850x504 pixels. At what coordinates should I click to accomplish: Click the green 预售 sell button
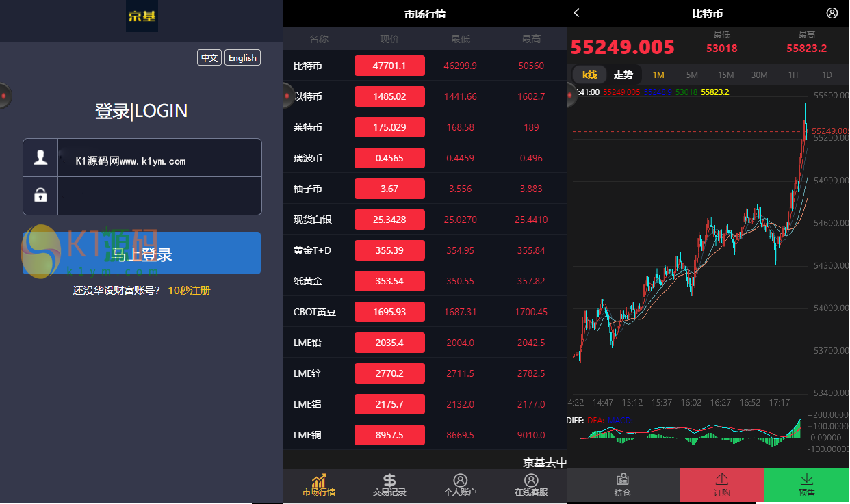(807, 486)
